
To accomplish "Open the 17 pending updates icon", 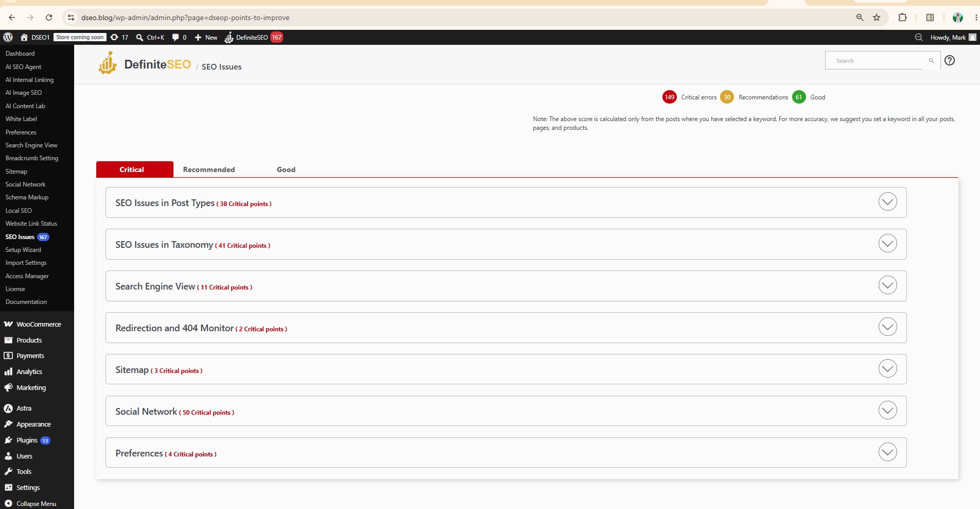I will [119, 37].
